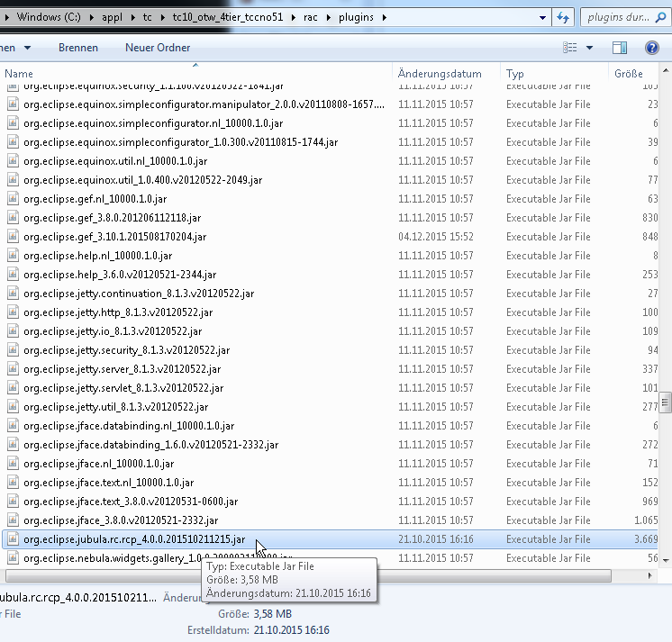
Task: Click jar icon of org.eclipse.jetty.util file
Action: pyautogui.click(x=13, y=406)
